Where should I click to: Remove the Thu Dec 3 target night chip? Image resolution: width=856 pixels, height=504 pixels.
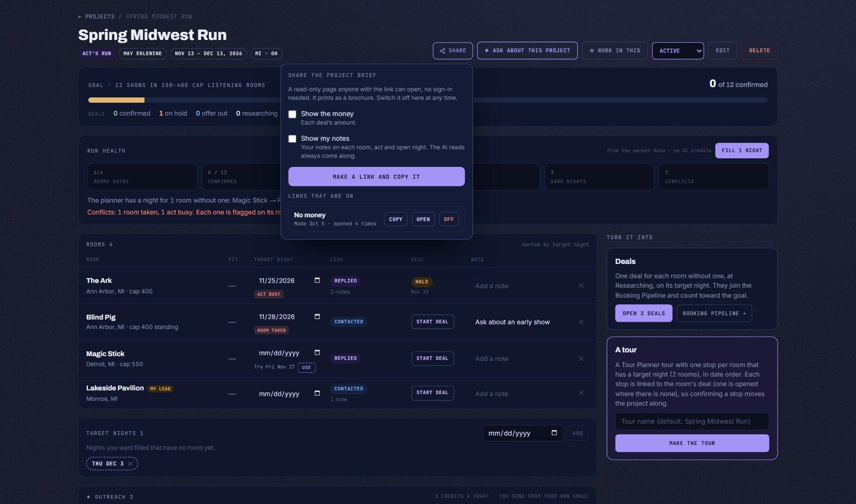pyautogui.click(x=130, y=464)
